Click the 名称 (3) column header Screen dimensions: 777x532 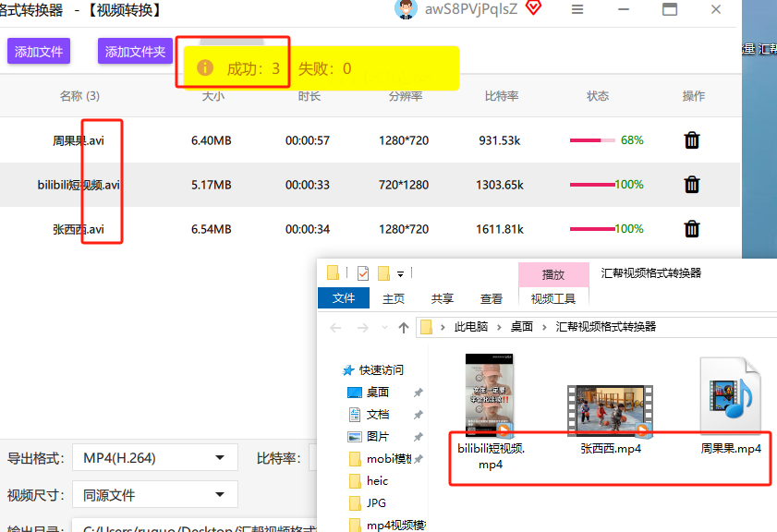(79, 96)
